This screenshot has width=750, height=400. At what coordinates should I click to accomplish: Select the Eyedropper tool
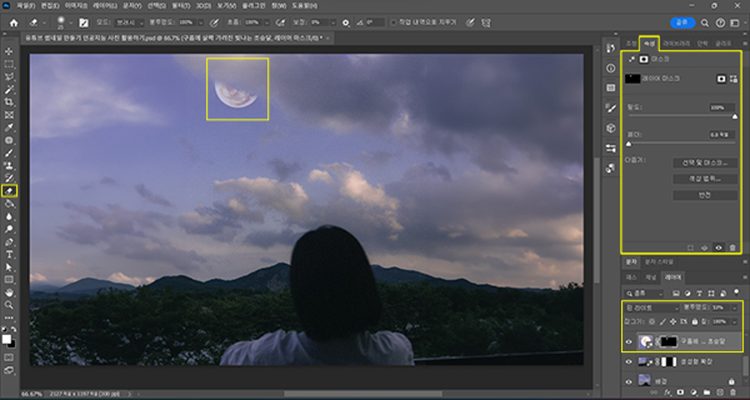pyautogui.click(x=9, y=128)
